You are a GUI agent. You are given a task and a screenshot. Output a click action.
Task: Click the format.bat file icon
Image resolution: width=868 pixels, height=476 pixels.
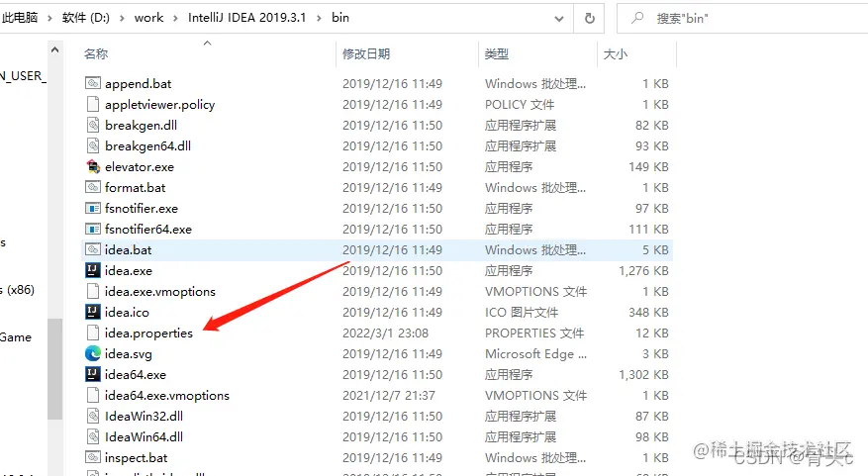[93, 187]
